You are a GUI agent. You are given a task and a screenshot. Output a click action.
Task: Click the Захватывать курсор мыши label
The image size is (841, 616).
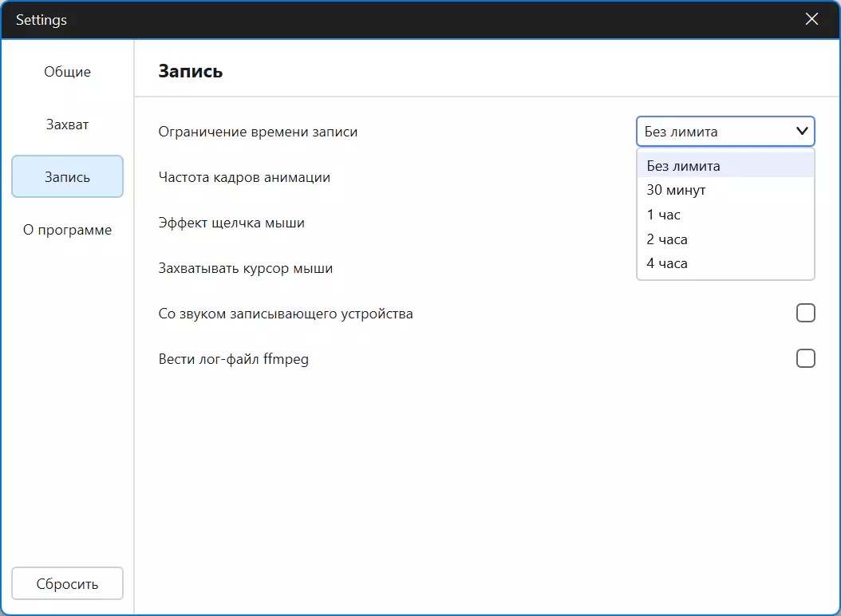point(245,268)
